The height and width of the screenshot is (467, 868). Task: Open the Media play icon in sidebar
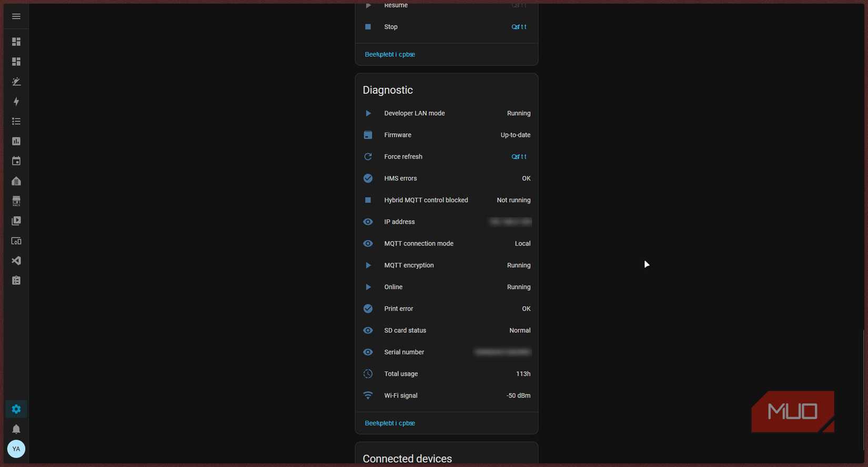[x=16, y=221]
